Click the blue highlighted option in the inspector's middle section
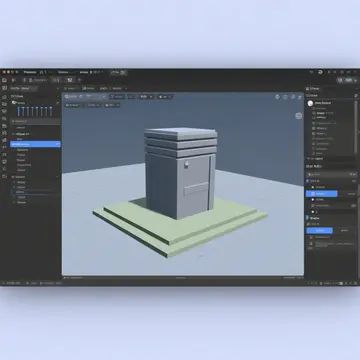Screen dimensions: 360x360 coord(321,194)
